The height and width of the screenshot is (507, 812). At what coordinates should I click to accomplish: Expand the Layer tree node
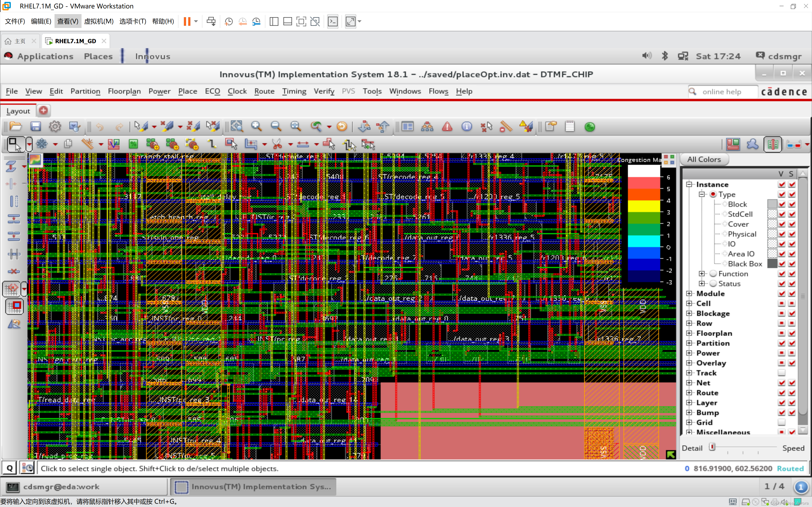pos(689,403)
